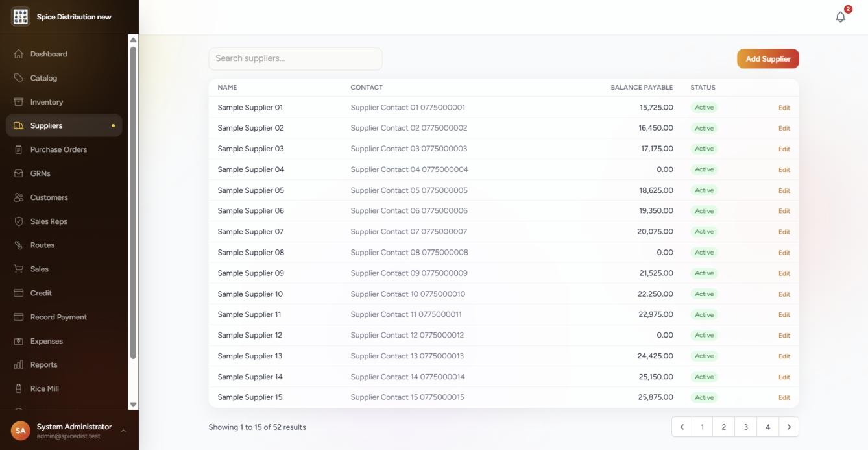The height and width of the screenshot is (450, 868).
Task: Click the Spice Distribution app logo
Action: [x=21, y=17]
